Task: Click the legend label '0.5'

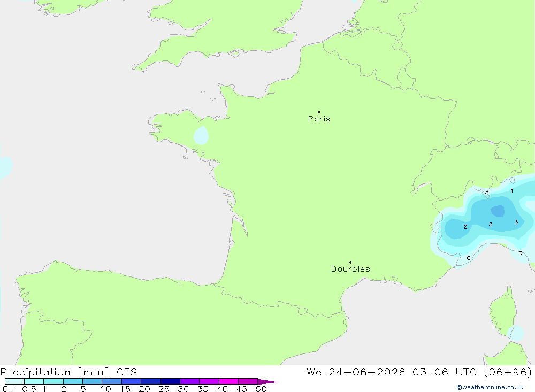Action: coord(29,389)
